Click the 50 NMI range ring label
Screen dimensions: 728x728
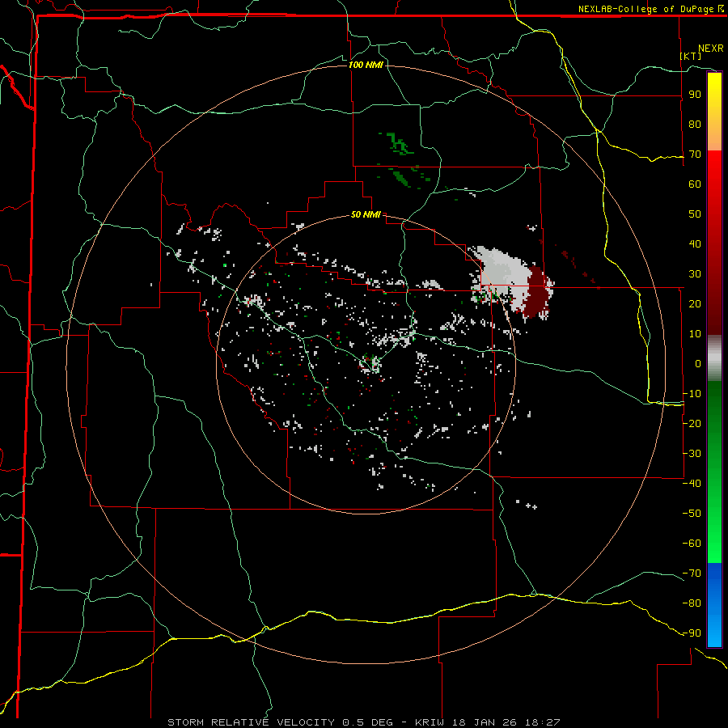tap(366, 214)
